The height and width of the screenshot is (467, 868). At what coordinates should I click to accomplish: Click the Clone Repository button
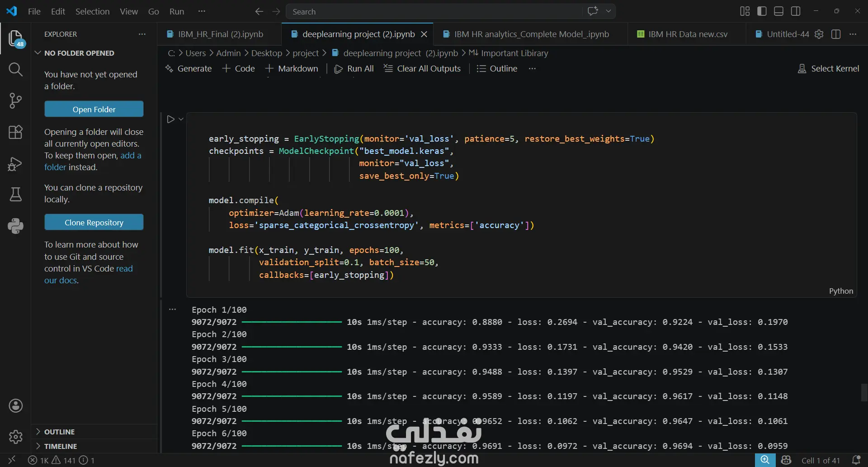94,222
